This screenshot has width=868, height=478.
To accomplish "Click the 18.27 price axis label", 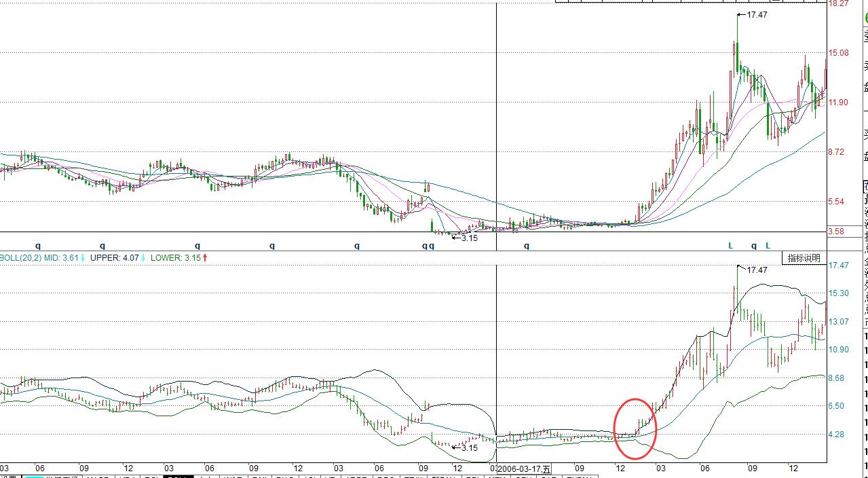I will pyautogui.click(x=838, y=3).
